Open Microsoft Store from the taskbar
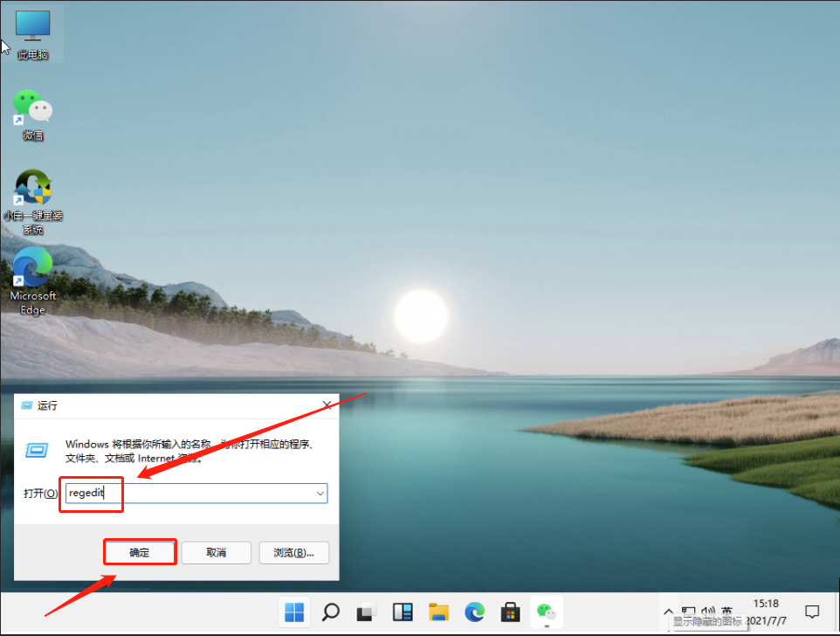Viewport: 840px width, 636px height. pos(511,612)
